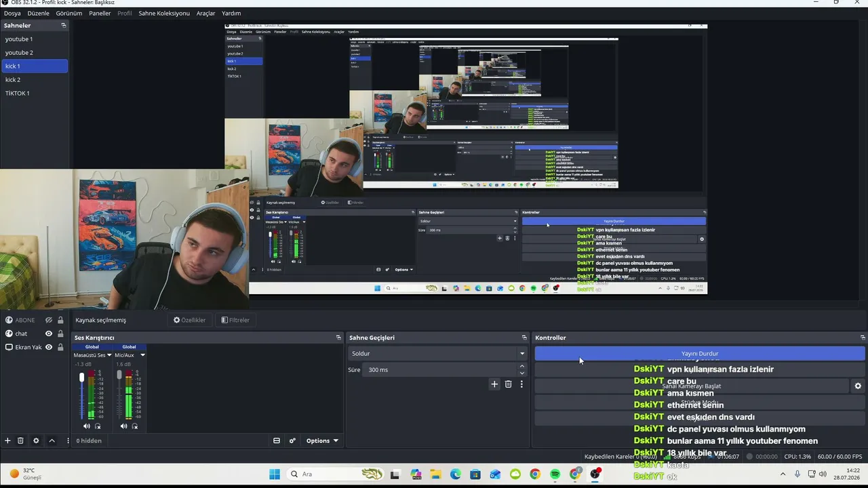The image size is (868, 488).
Task: Pop out the Ses Karıştırıcı dock
Action: [x=338, y=338]
